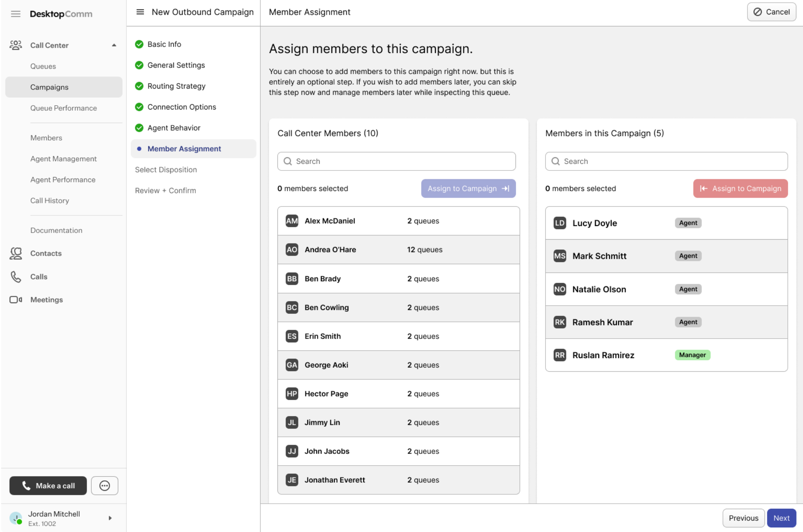
Task: Expand Jordan Mitchell user menu arrow
Action: pos(110,518)
